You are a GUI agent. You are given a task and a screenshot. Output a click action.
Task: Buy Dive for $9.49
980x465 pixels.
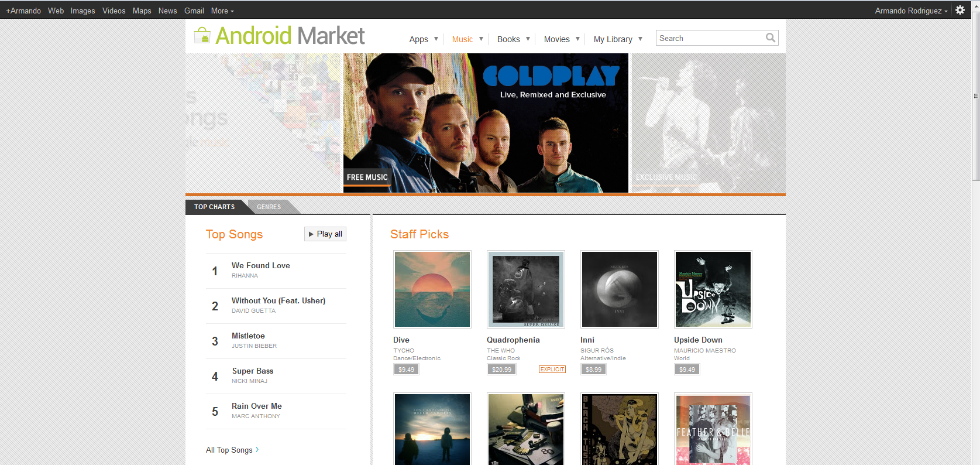coord(406,370)
